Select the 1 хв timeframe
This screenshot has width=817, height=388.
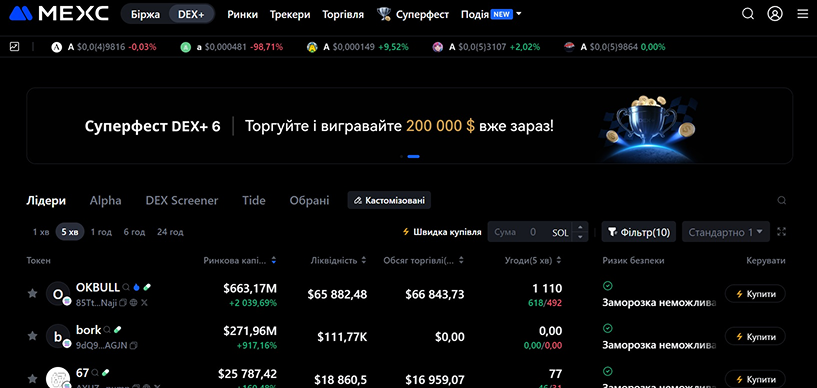(41, 232)
